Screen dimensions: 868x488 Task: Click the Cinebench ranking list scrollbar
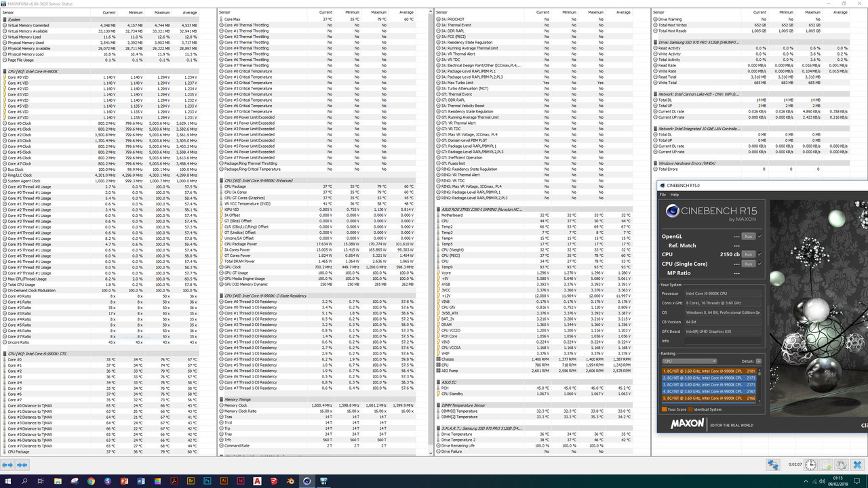click(759, 387)
